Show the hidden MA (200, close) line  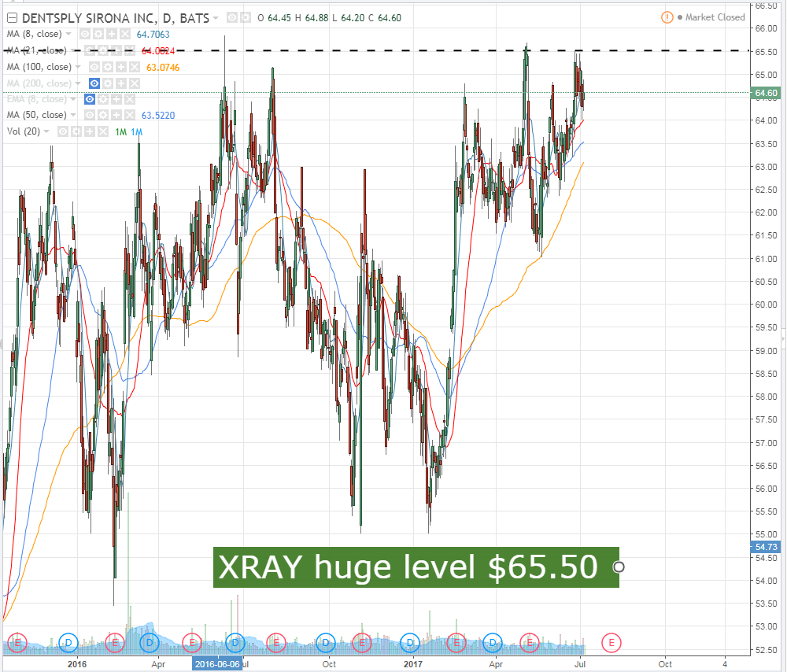[94, 83]
